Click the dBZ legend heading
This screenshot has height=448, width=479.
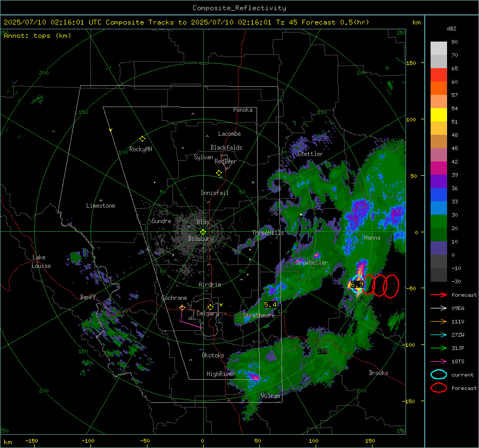tap(451, 28)
